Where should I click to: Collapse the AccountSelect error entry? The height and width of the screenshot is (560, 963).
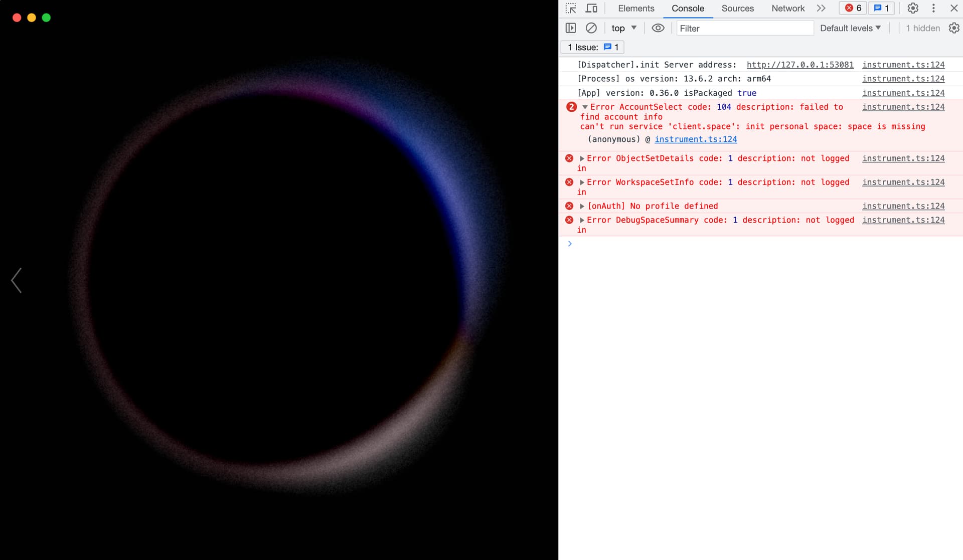click(585, 107)
